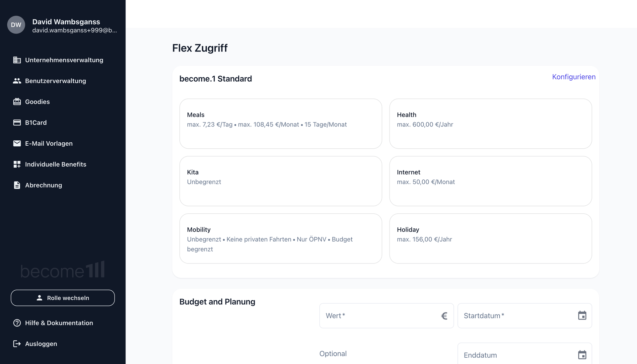Click the DW user avatar
This screenshot has height=364, width=637.
click(x=16, y=25)
